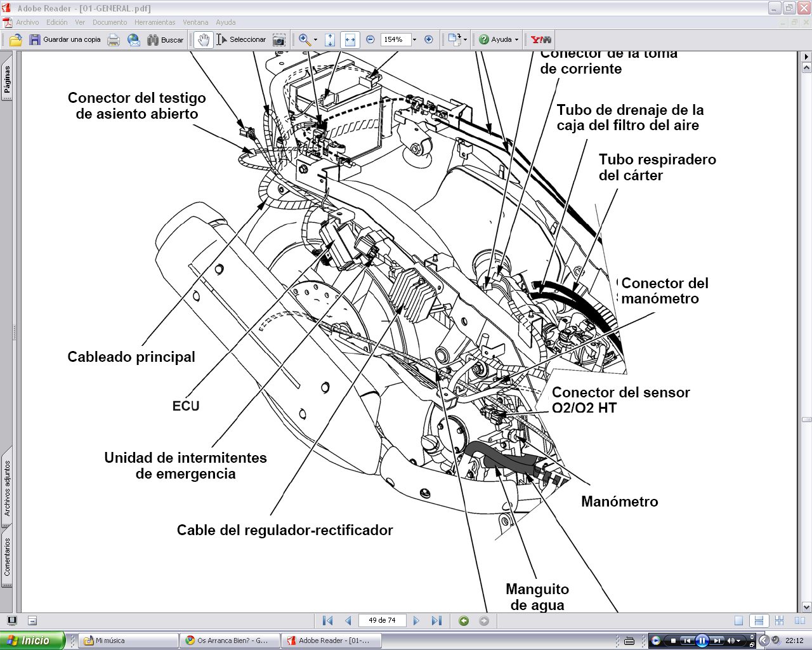
Task: Go to the first page
Action: tap(328, 621)
